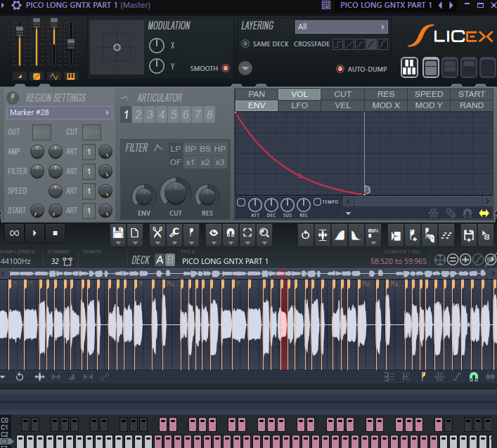Click the yellow double-arrow slide icon
The image size is (497, 448).
pyautogui.click(x=484, y=213)
